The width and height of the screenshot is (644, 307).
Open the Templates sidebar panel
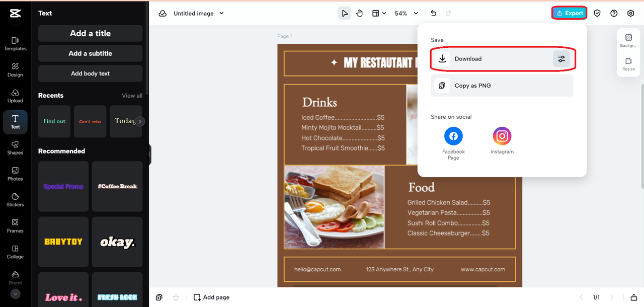click(15, 44)
